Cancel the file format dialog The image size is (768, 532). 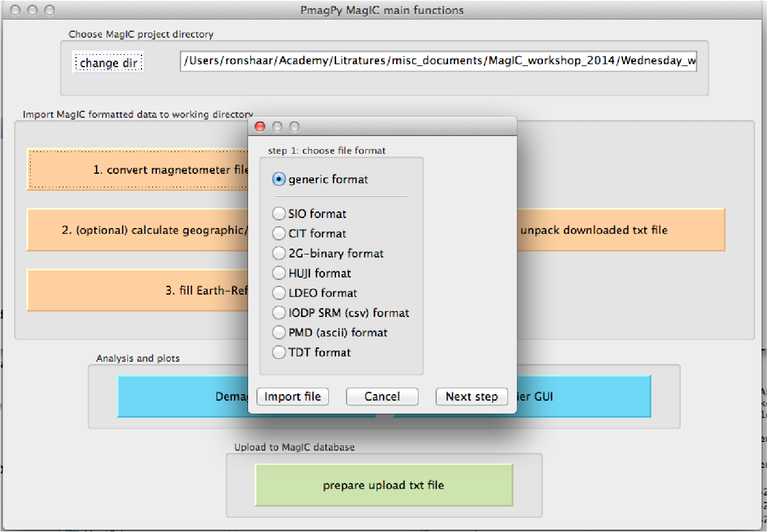382,396
